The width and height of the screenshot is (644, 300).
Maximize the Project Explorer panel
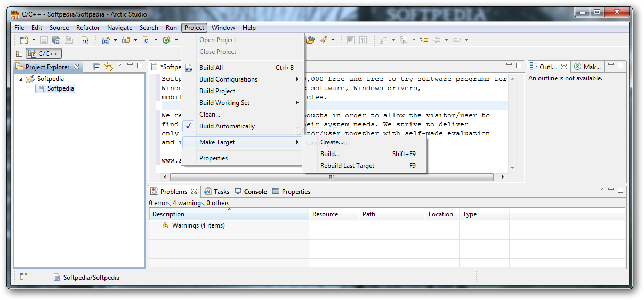click(140, 66)
